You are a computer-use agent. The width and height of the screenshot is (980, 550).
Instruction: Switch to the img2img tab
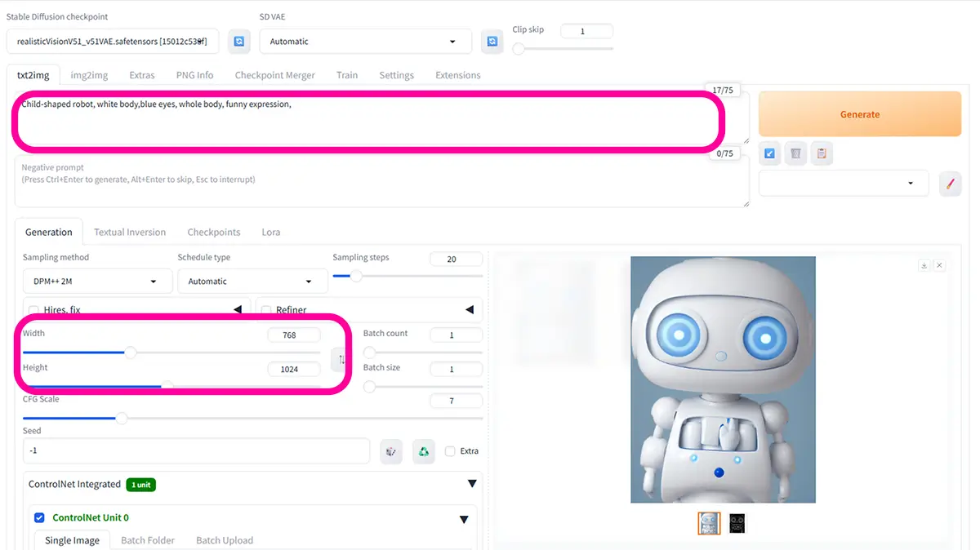tap(89, 75)
